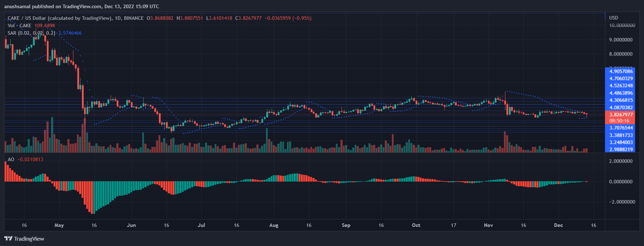This screenshot has width=644, height=246.
Task: Click the Dec label on time axis
Action: (558, 225)
